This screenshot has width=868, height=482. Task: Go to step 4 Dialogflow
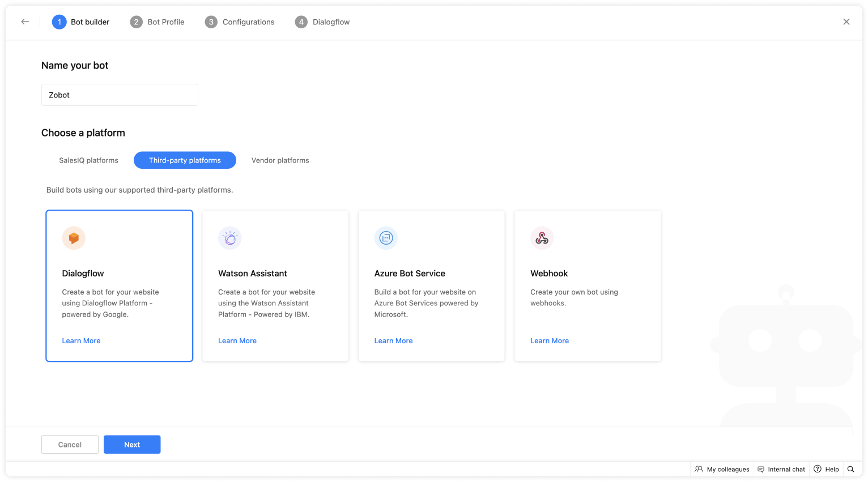tap(322, 22)
